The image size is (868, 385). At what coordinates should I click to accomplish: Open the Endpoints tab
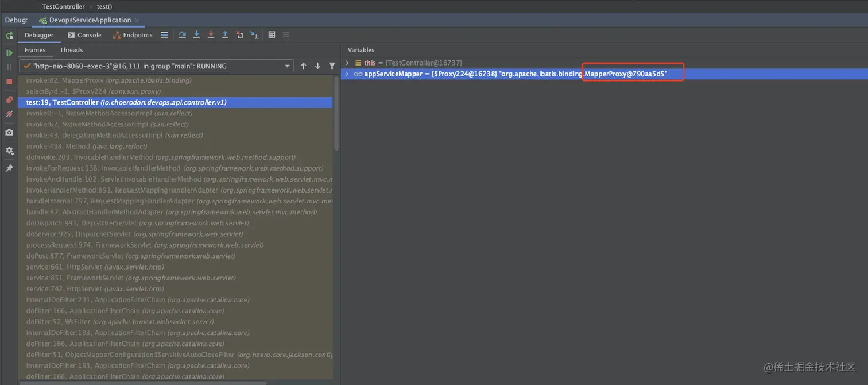(x=133, y=35)
